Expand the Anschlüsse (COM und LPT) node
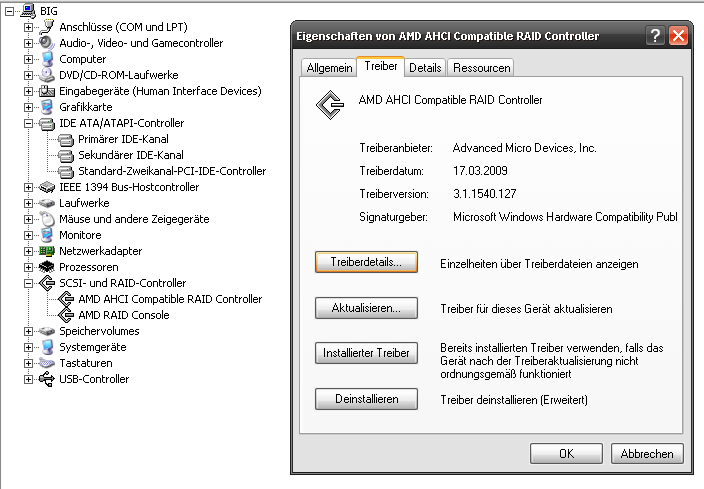 28,27
